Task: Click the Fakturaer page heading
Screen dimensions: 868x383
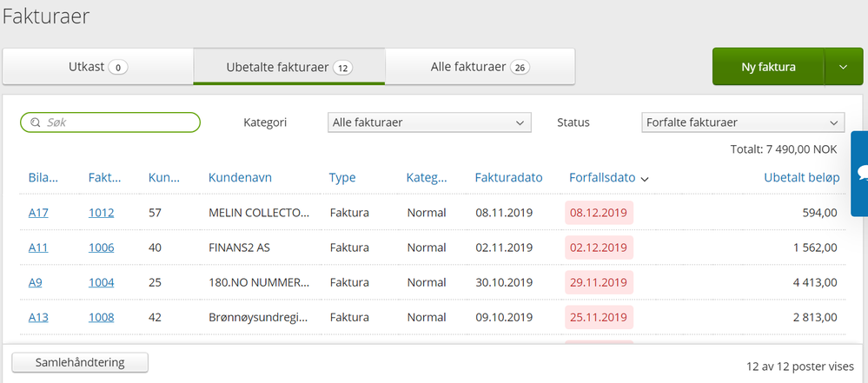Action: 46,17
